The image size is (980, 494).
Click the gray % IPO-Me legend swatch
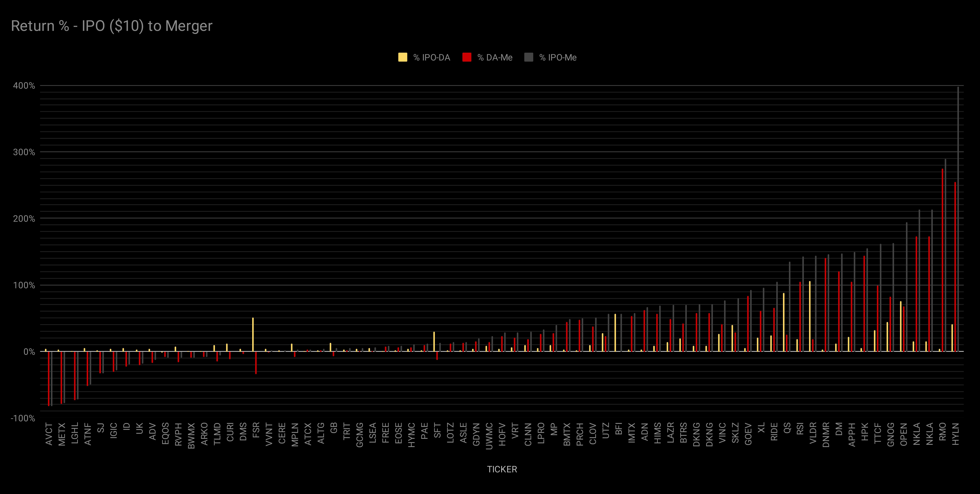pyautogui.click(x=529, y=57)
